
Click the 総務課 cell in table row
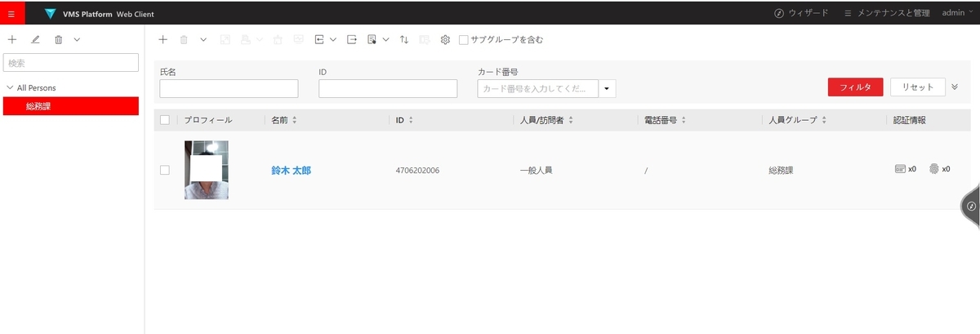point(782,170)
